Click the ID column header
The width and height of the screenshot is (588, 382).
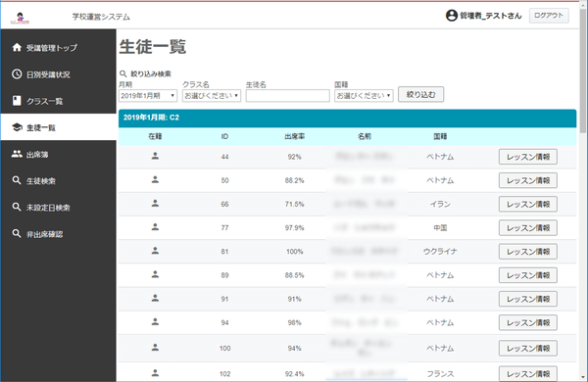224,136
